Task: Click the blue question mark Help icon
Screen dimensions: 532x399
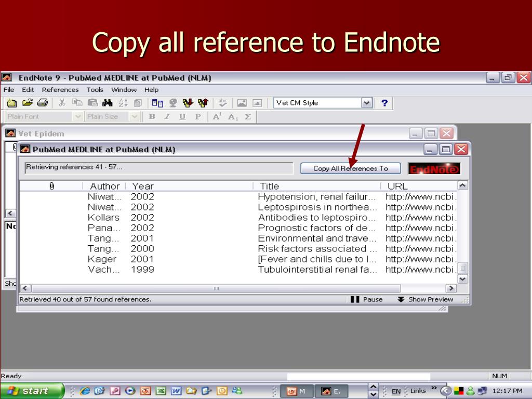Action: (x=384, y=103)
